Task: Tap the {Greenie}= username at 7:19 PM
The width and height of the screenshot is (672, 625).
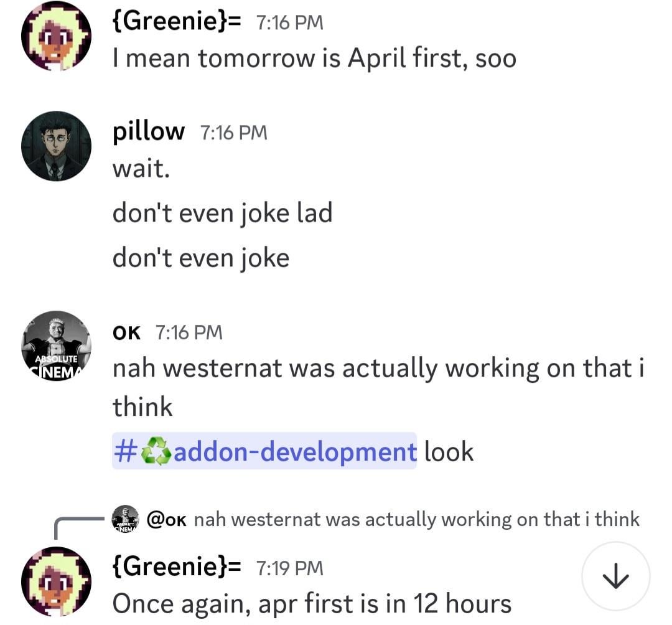Action: click(177, 568)
